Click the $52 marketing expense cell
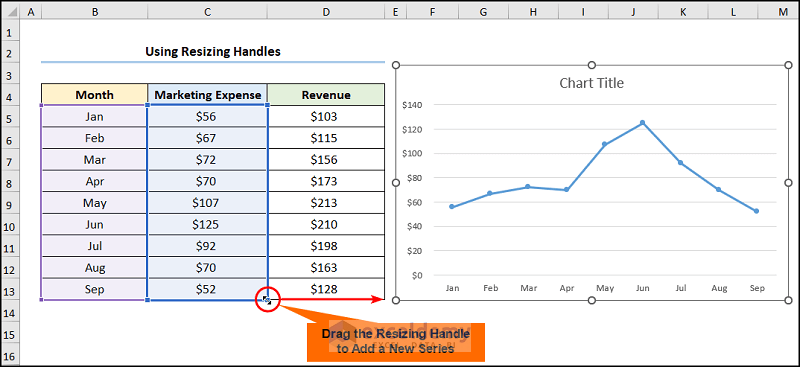This screenshot has height=367, width=800. coord(208,289)
